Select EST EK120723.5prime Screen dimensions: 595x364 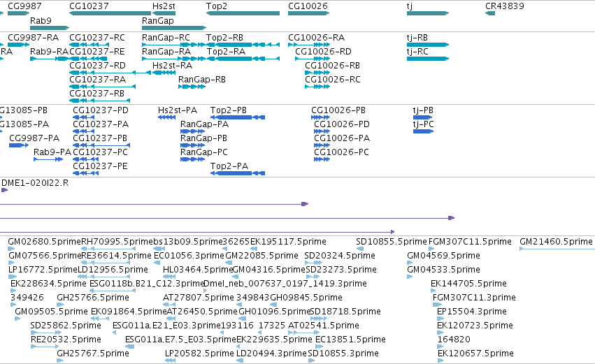(440, 333)
